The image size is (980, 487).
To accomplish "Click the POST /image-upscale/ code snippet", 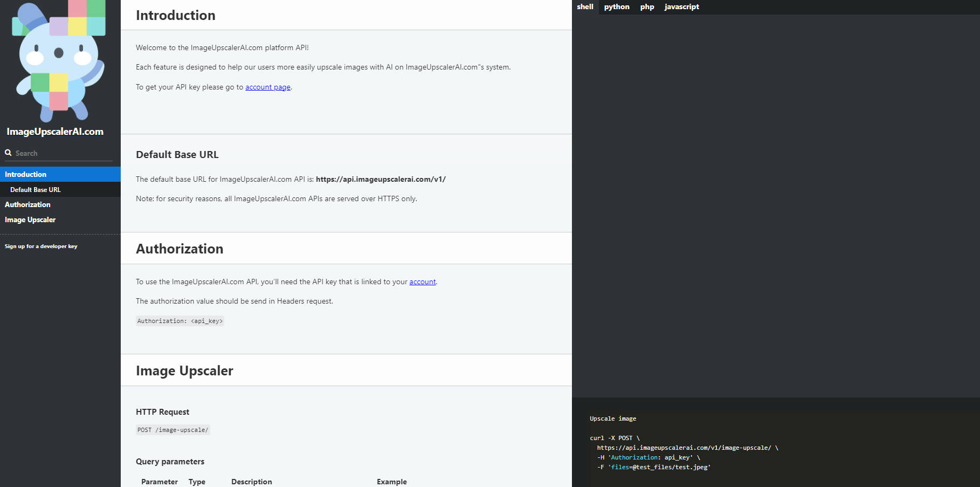I will (172, 430).
